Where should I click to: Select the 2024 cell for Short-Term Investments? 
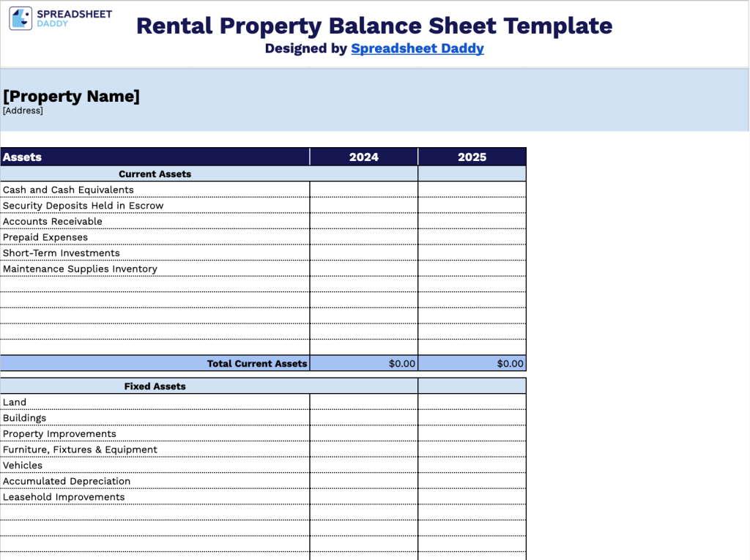coord(363,253)
